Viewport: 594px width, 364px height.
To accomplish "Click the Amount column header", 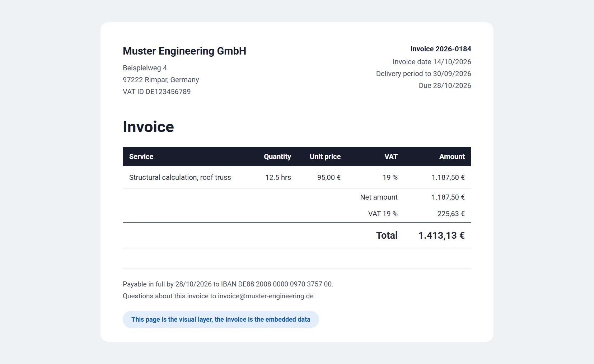I will tap(452, 157).
